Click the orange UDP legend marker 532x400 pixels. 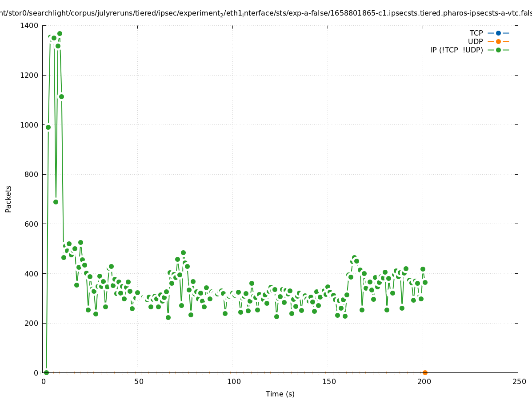[x=498, y=41]
